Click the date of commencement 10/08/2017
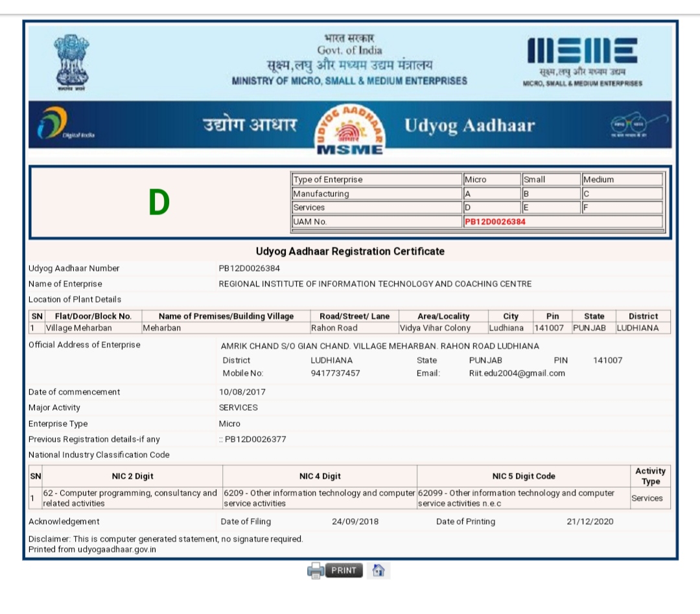This screenshot has height=614, width=700. [242, 392]
